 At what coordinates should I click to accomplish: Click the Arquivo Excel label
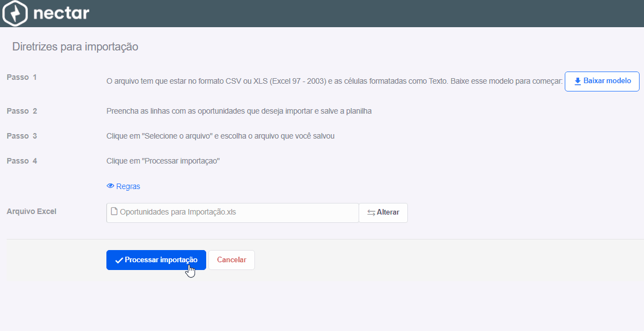click(32, 211)
